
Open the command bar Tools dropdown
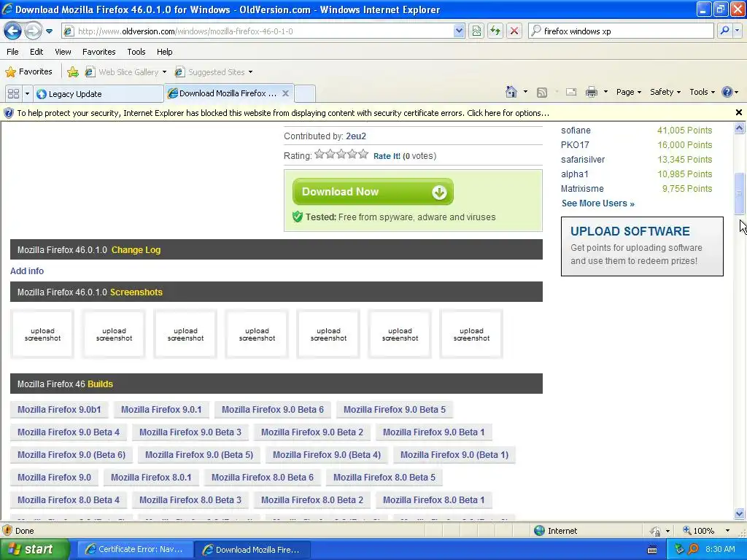[703, 92]
